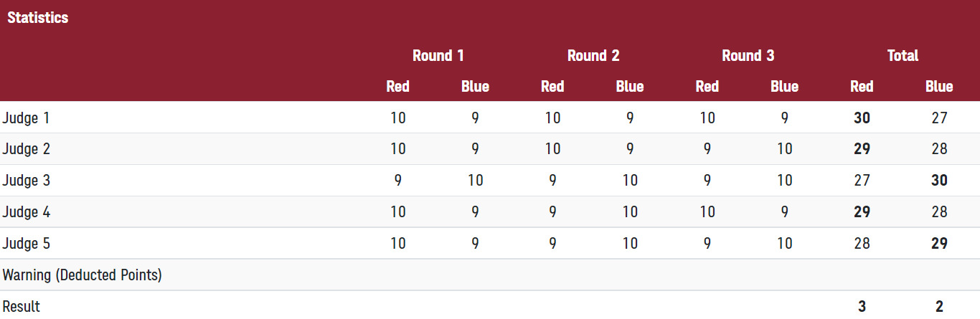This screenshot has height=319, width=980.
Task: Click the Judge 4 row label
Action: pyautogui.click(x=27, y=212)
